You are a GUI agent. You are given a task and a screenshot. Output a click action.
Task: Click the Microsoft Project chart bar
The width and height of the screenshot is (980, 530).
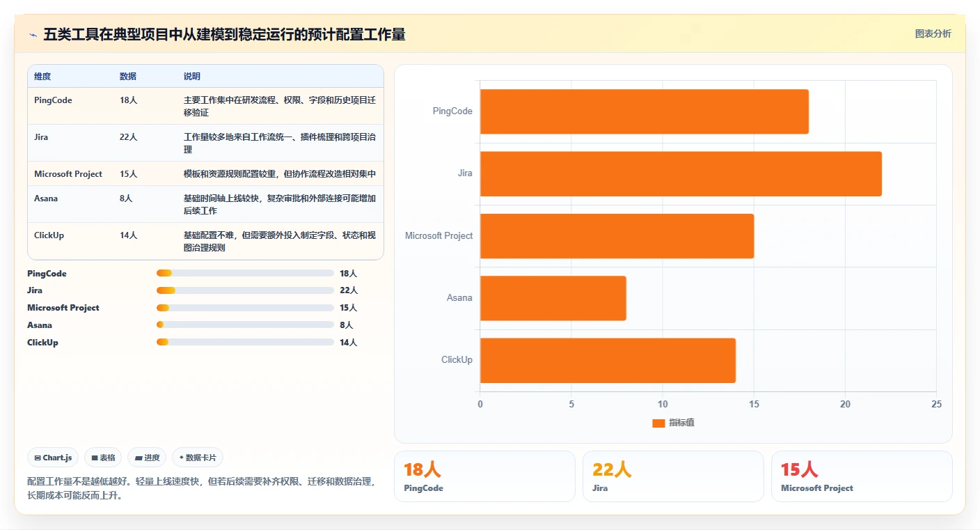click(x=617, y=235)
